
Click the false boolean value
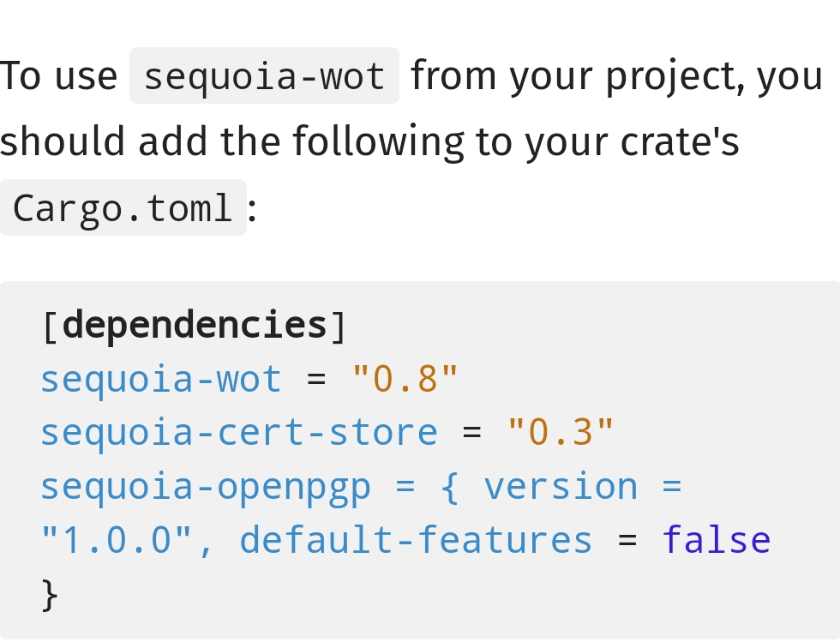[x=717, y=541]
